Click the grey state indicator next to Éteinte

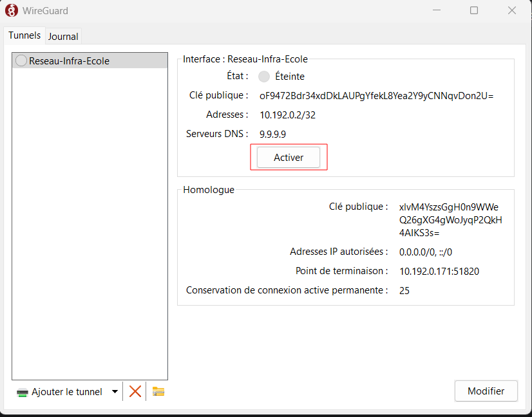264,77
